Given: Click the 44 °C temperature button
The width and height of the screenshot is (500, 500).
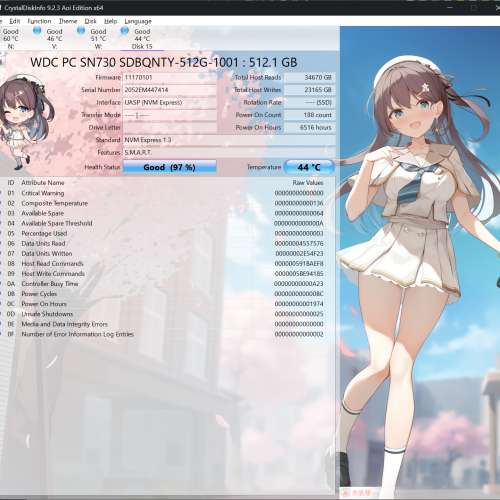Looking at the screenshot, I should click(x=309, y=167).
